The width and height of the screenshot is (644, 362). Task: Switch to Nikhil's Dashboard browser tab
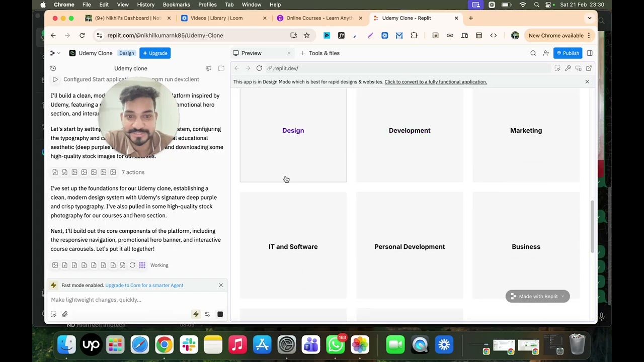pyautogui.click(x=128, y=18)
